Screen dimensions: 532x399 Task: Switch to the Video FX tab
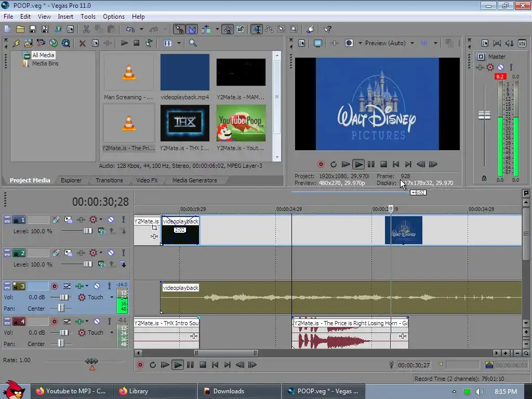pyautogui.click(x=147, y=180)
